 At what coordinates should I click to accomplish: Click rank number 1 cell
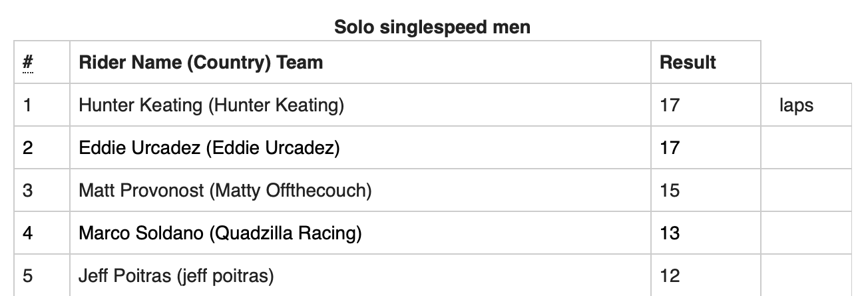pos(27,105)
